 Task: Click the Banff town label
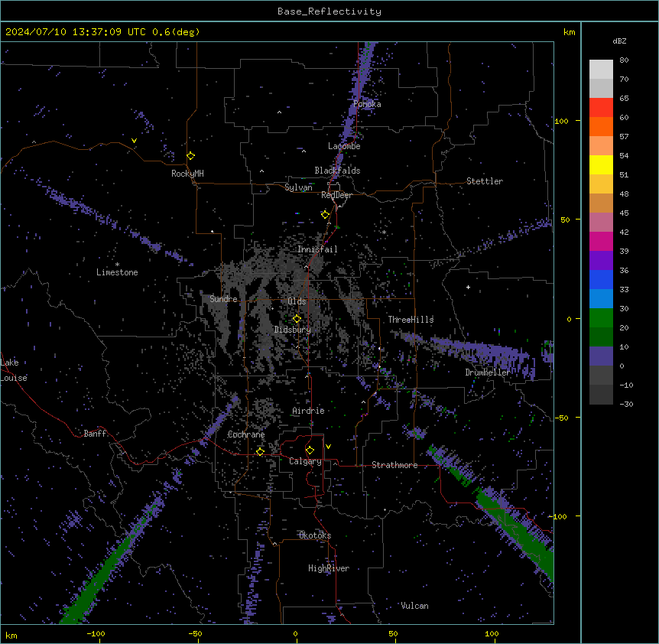pyautogui.click(x=95, y=434)
